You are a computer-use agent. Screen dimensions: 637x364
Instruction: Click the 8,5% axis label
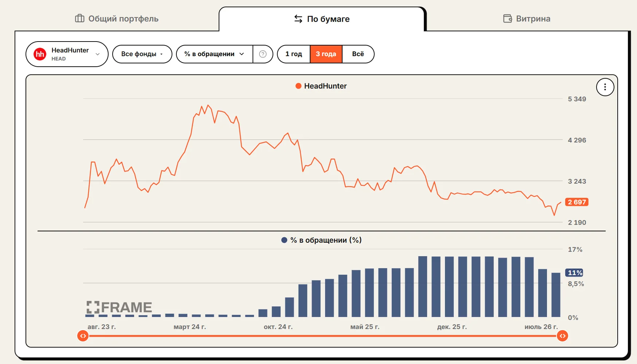[x=576, y=284]
